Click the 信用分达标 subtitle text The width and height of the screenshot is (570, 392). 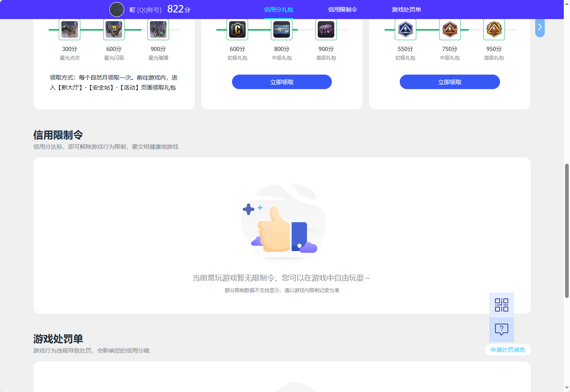click(x=106, y=147)
